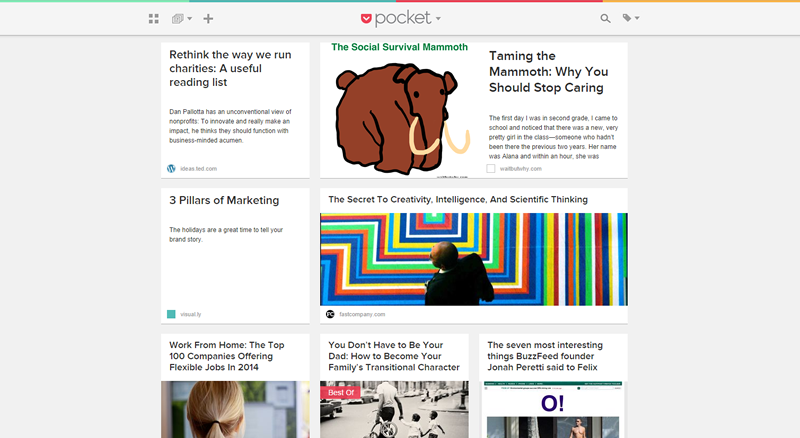The height and width of the screenshot is (438, 800).
Task: Click the teal visual.ly favicon
Action: 171,314
